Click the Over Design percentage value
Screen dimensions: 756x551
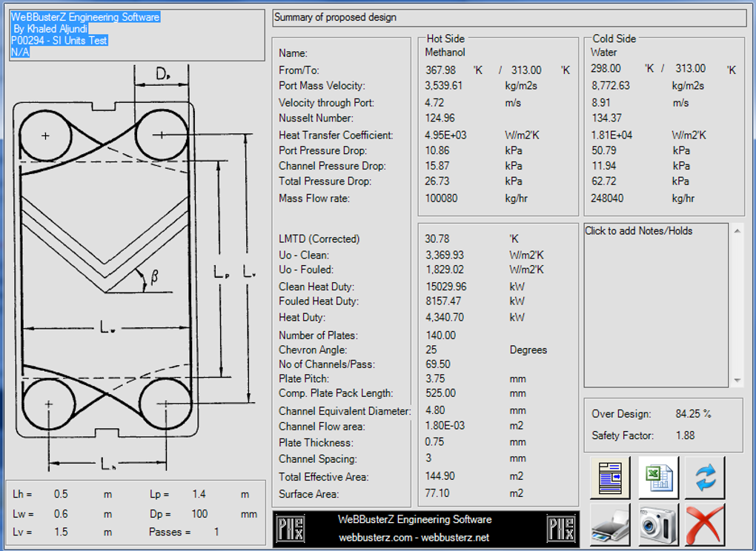point(693,414)
